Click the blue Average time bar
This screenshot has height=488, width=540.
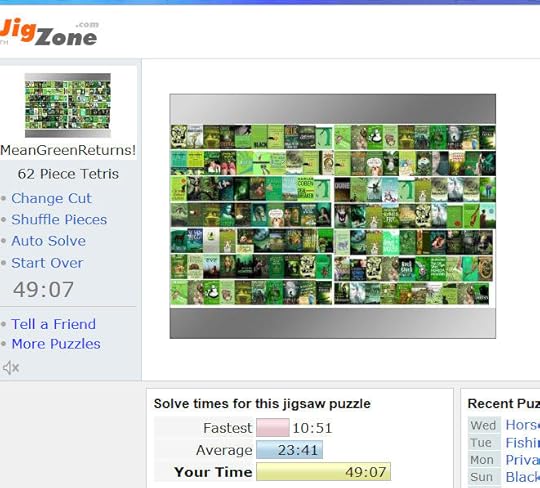coord(289,450)
